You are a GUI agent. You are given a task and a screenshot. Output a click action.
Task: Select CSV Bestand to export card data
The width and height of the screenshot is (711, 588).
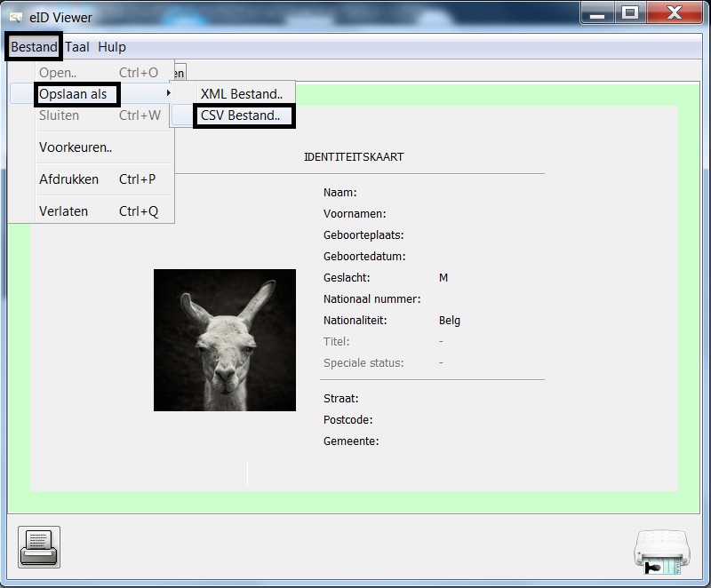242,115
